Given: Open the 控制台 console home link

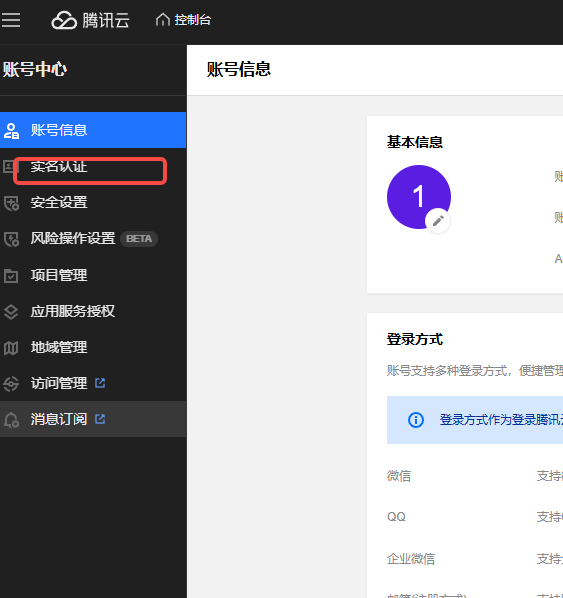Looking at the screenshot, I should [183, 20].
